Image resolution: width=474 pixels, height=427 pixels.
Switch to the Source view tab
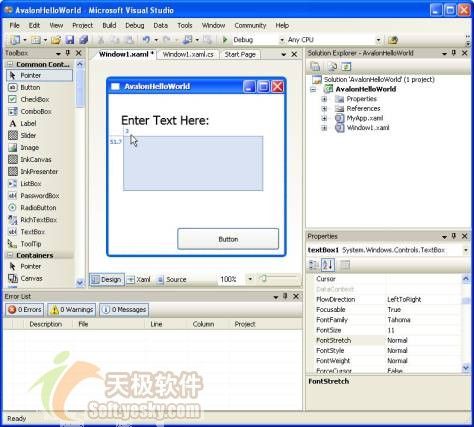point(172,279)
